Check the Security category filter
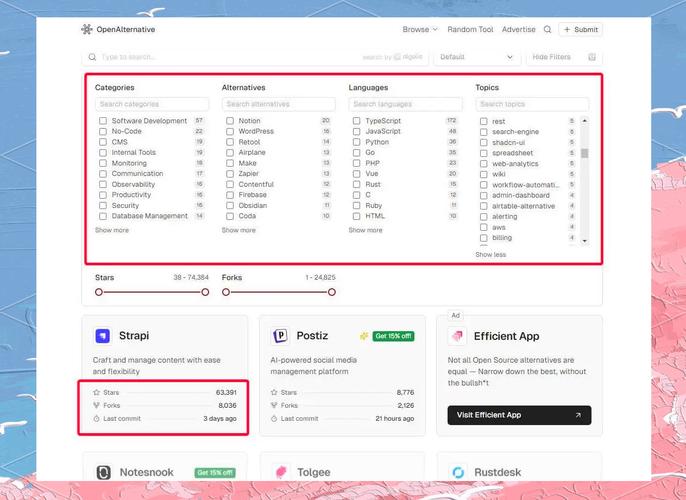This screenshot has width=686, height=500. [103, 206]
